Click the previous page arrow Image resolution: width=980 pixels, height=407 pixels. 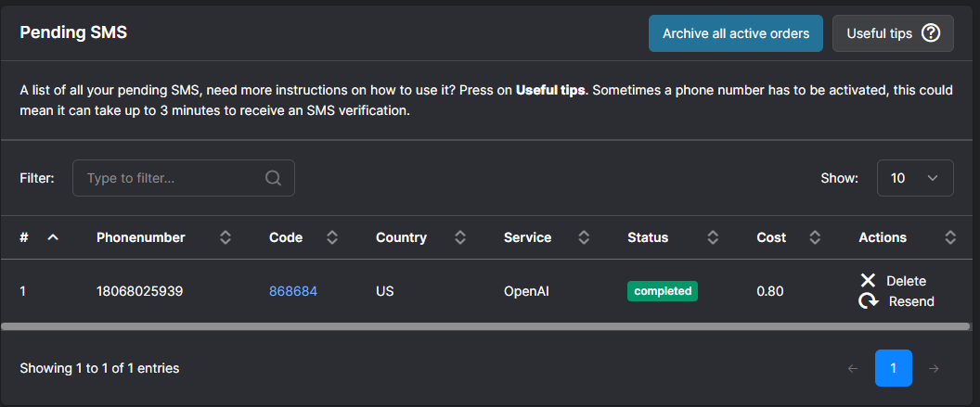[853, 368]
